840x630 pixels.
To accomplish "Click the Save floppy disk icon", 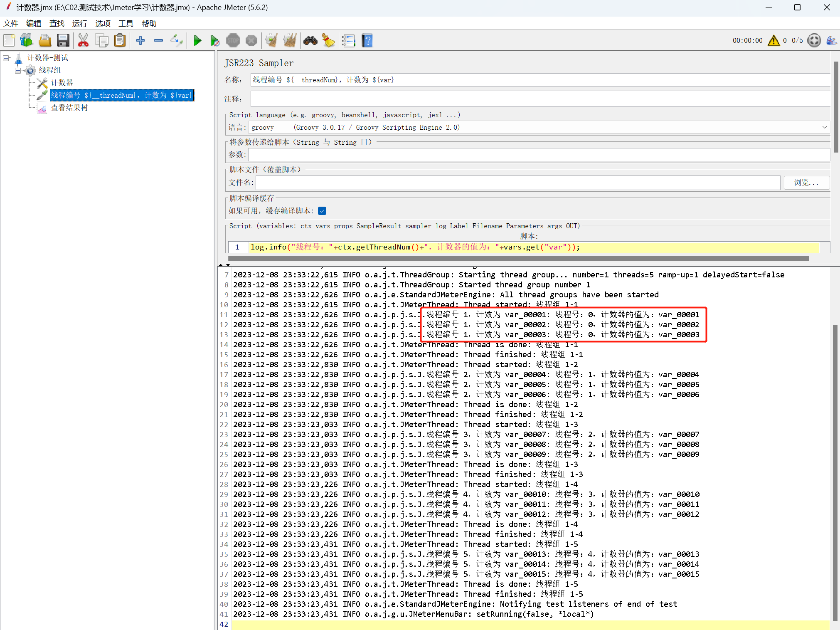I will point(63,41).
